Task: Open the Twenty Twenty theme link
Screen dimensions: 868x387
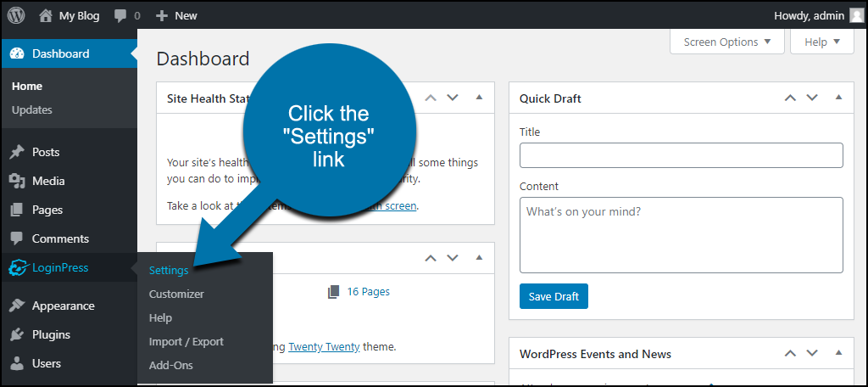Action: point(324,347)
